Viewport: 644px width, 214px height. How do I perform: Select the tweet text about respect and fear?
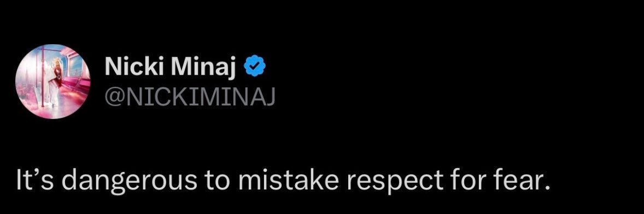(283, 180)
